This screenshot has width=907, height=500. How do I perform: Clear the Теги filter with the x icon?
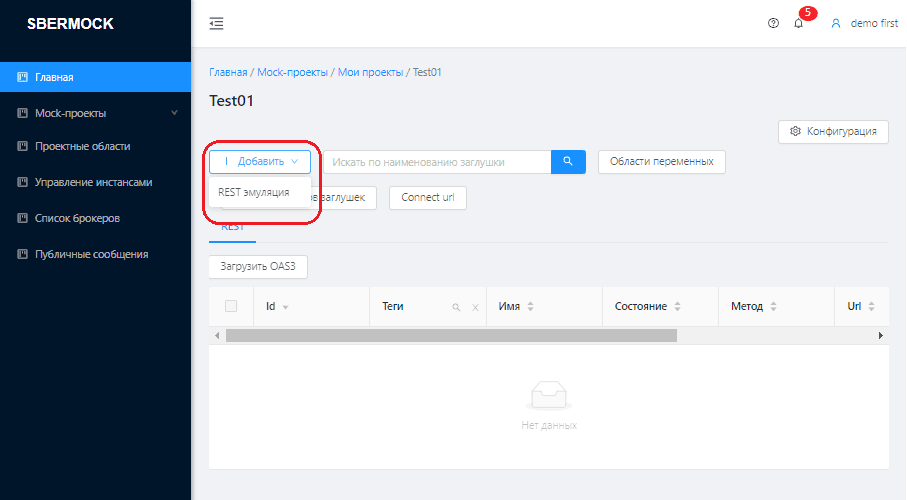click(475, 307)
